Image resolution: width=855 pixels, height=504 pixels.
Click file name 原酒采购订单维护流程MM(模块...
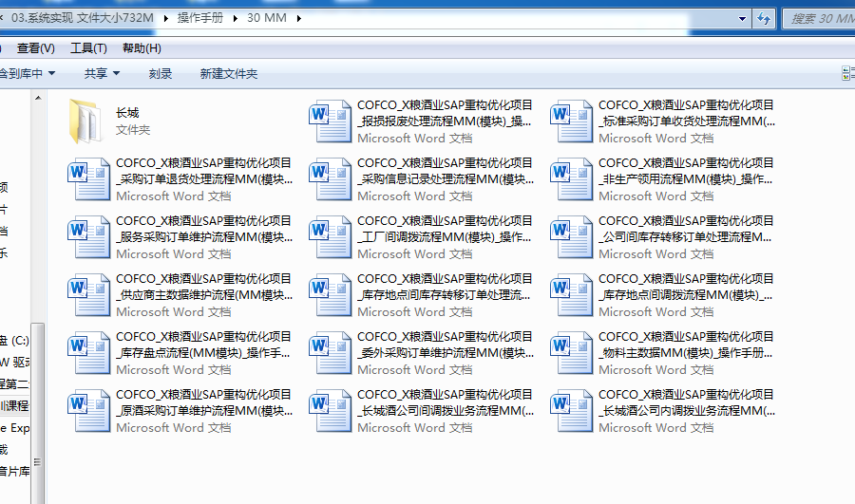point(204,410)
